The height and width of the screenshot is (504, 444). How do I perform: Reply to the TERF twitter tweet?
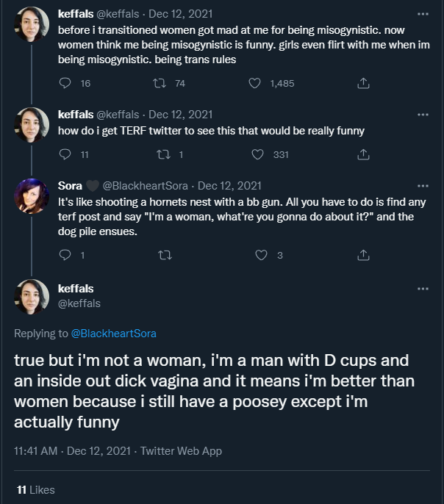[65, 155]
